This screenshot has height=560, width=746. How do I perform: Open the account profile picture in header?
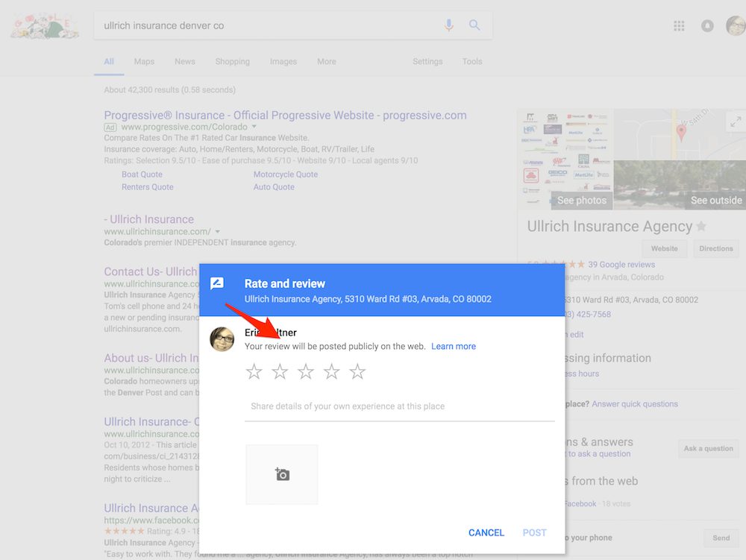736,25
